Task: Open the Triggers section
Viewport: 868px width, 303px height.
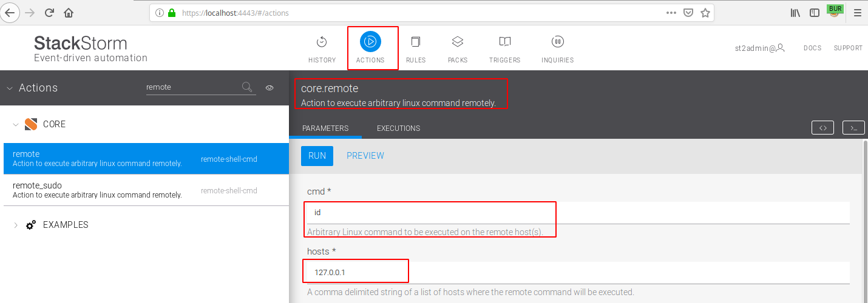Action: tap(505, 48)
